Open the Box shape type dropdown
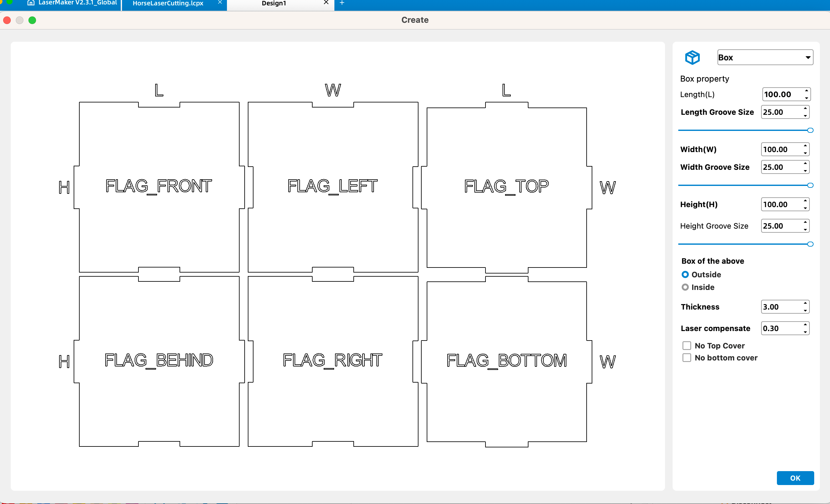This screenshot has height=504, width=830. click(765, 57)
